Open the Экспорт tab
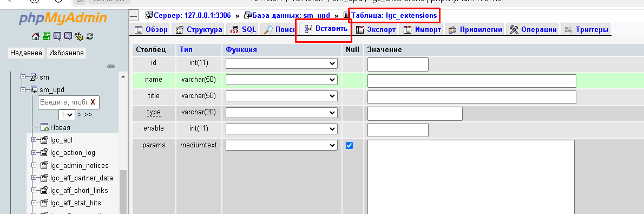The image size is (644, 214). pos(376,29)
